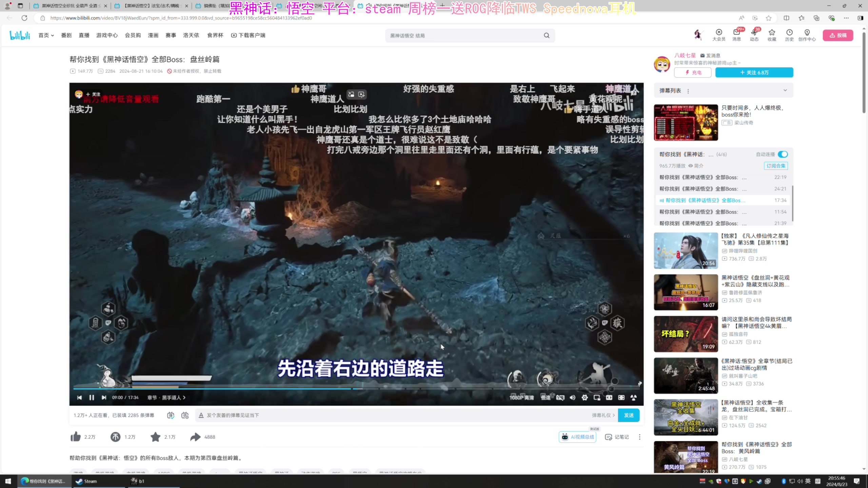Play the 11:54 episode in the playlist

click(x=723, y=212)
